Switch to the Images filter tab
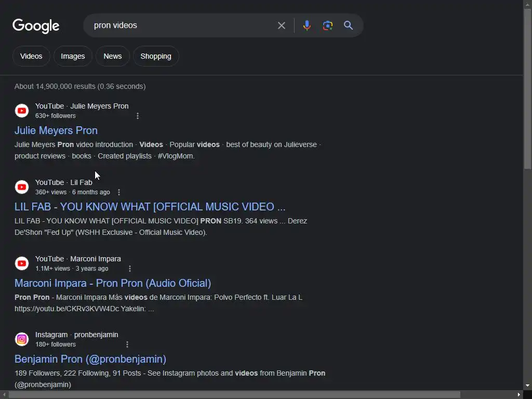This screenshot has height=399, width=532. click(x=73, y=56)
